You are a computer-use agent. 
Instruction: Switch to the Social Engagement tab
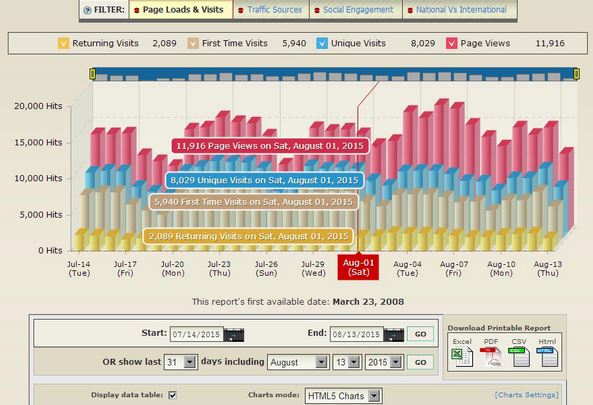click(355, 9)
